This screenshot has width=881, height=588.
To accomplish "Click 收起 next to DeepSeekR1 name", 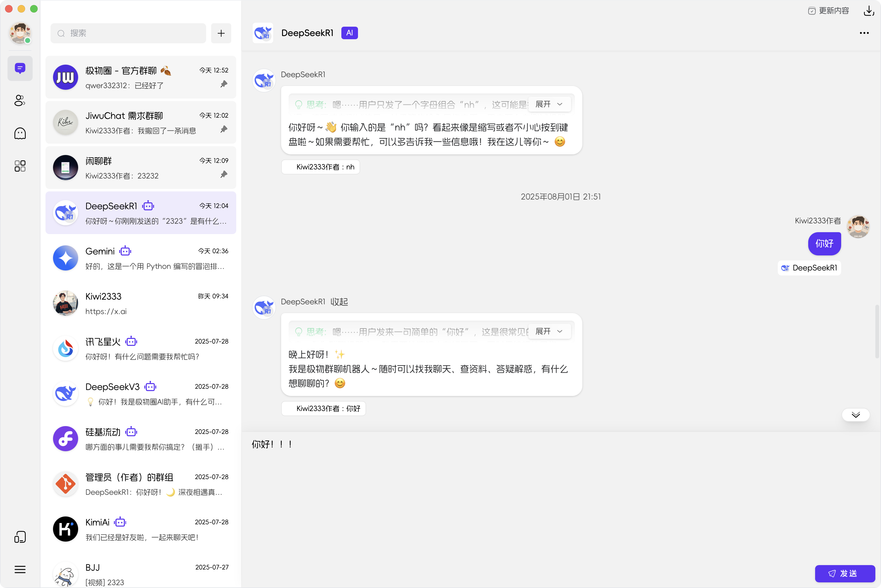I will [x=339, y=302].
